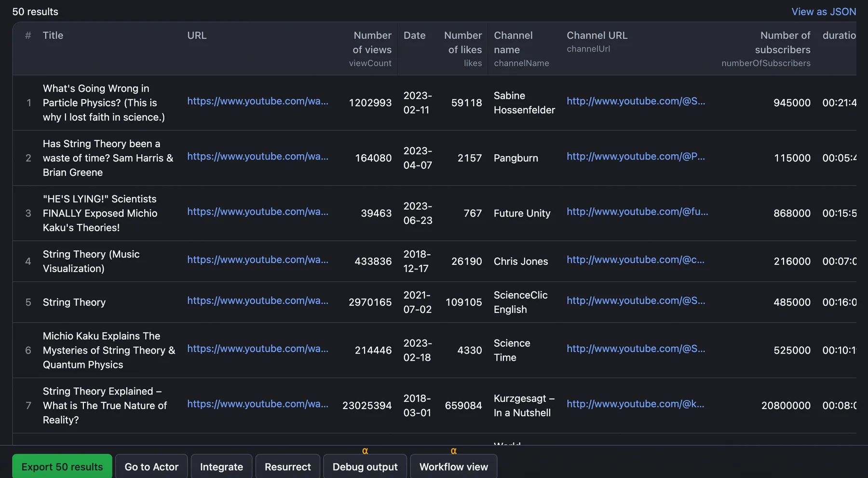Screen dimensions: 868x478
Task: Open video URL for Science Time row
Action: click(x=258, y=349)
